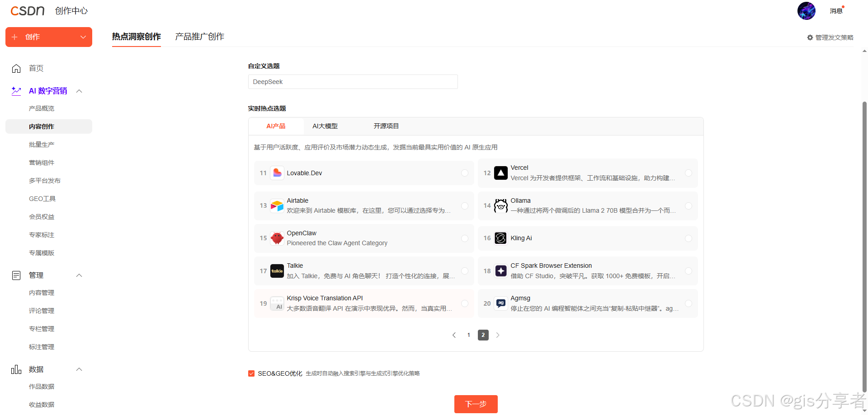Click the 下一步 button
Viewport: 868px width, 415px height.
[476, 404]
